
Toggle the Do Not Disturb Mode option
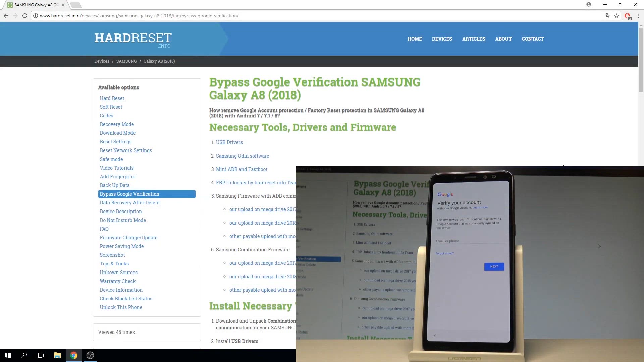click(123, 220)
